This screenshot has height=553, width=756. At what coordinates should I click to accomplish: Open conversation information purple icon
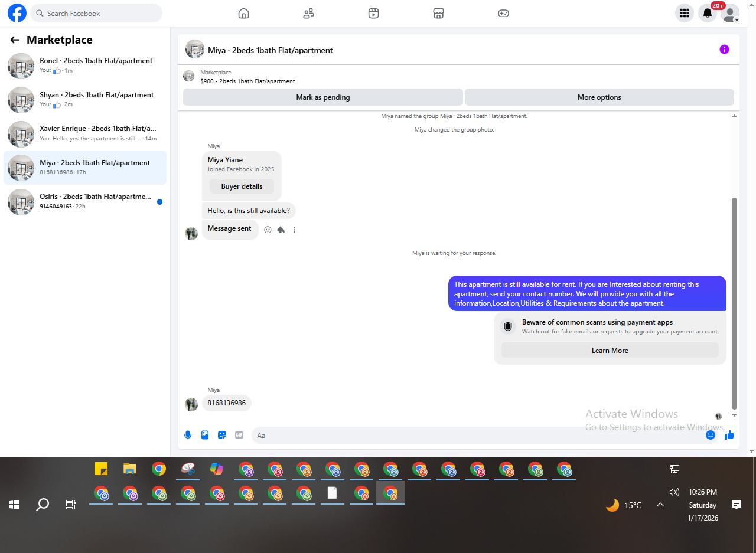click(724, 50)
